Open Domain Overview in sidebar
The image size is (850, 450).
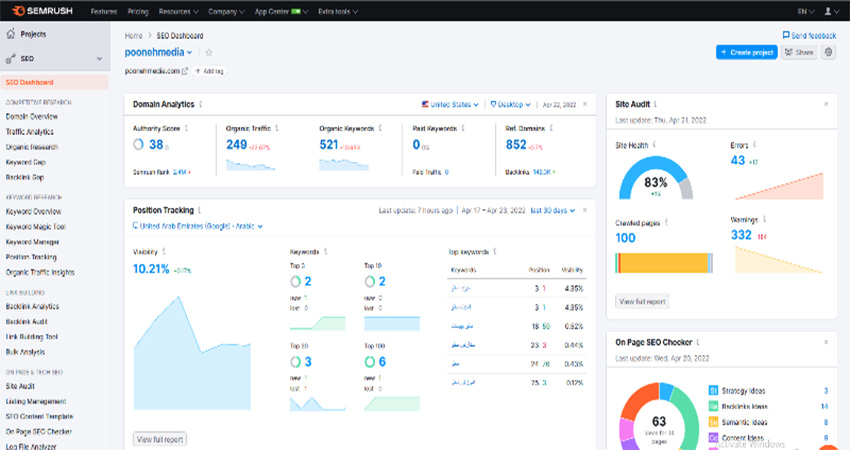click(31, 117)
